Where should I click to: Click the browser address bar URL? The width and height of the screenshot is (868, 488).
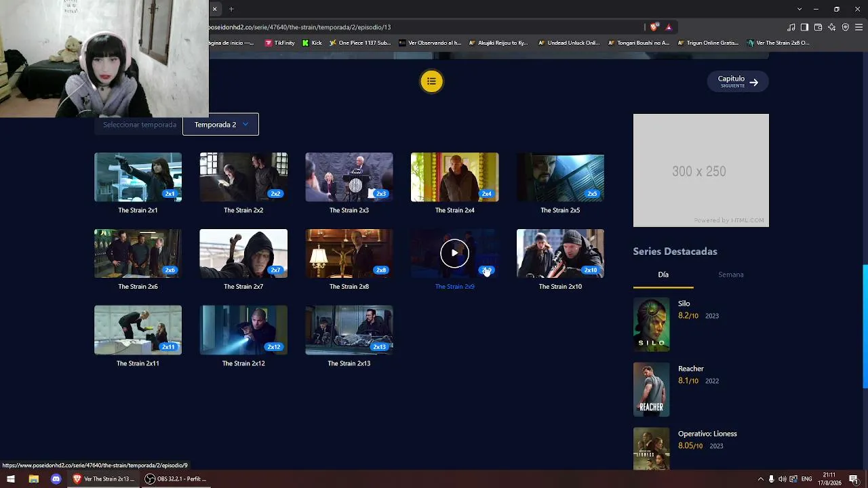(x=300, y=27)
